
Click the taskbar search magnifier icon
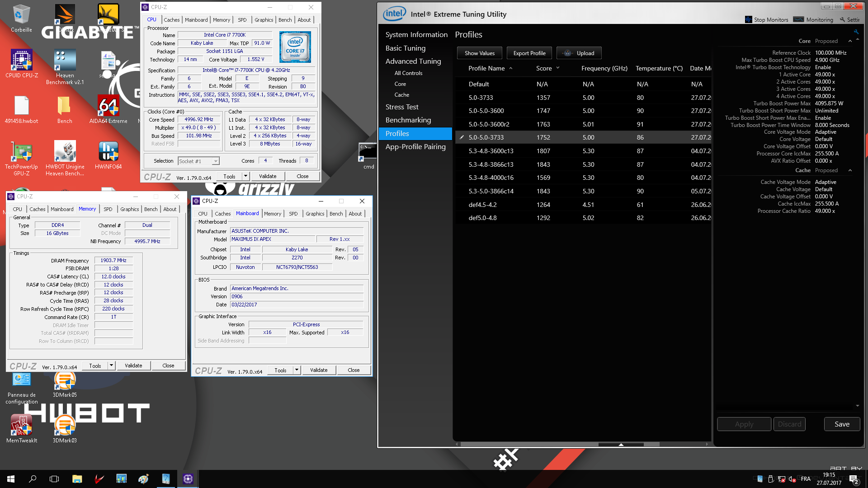point(33,479)
